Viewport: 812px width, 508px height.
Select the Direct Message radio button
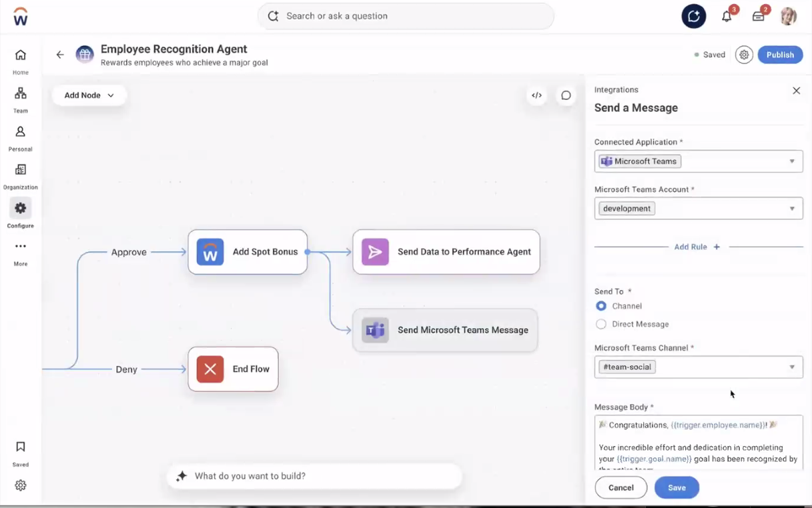600,323
